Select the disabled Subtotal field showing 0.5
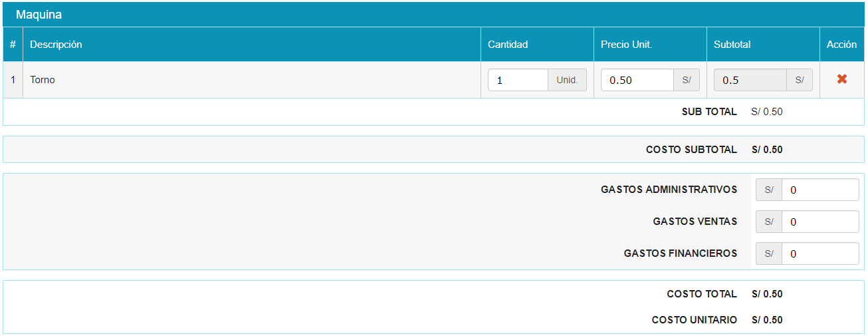This screenshot has height=336, width=868. pos(750,80)
